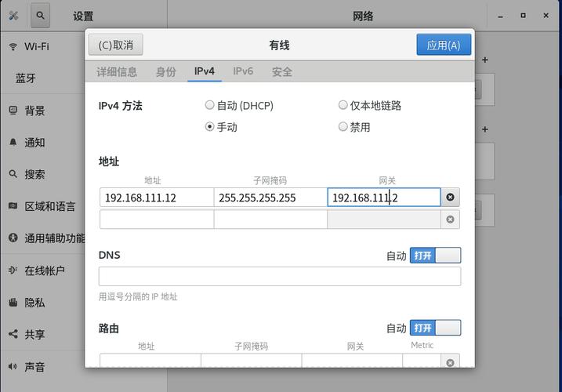The width and height of the screenshot is (562, 392).
Task: Click the lower plus button in Network panel
Action: [x=485, y=129]
